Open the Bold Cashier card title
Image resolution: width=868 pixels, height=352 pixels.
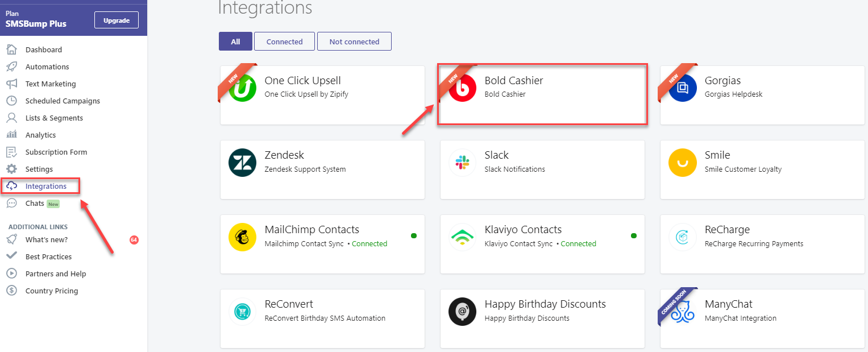[514, 80]
